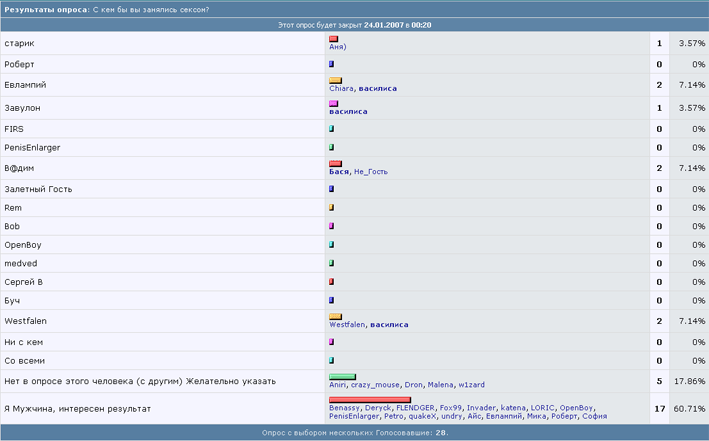Click the long red 60.71% result bar

click(x=369, y=400)
